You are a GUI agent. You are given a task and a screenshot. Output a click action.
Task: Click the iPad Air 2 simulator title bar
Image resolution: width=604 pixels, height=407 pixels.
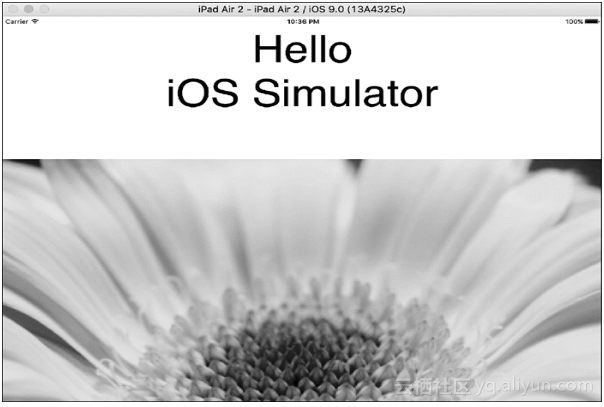tap(302, 9)
